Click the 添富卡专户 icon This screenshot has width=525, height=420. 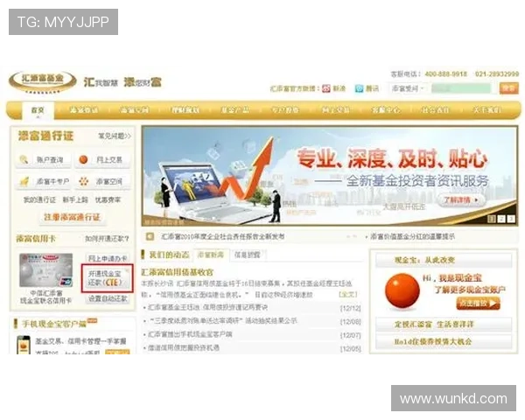pyautogui.click(x=24, y=181)
